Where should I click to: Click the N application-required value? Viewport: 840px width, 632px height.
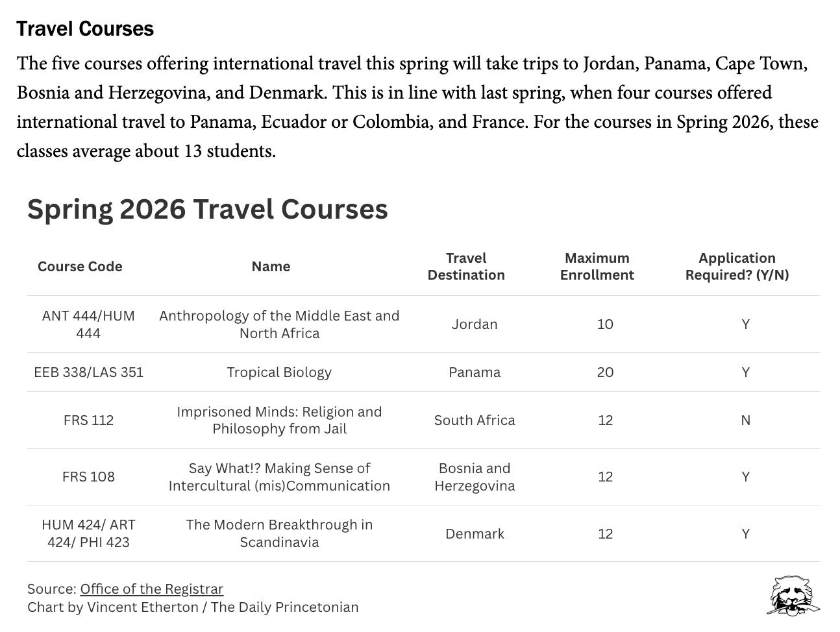pos(745,420)
